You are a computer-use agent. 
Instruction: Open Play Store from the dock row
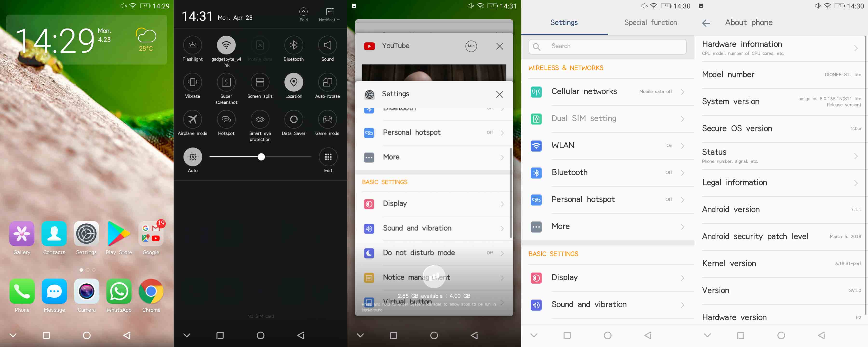(119, 234)
